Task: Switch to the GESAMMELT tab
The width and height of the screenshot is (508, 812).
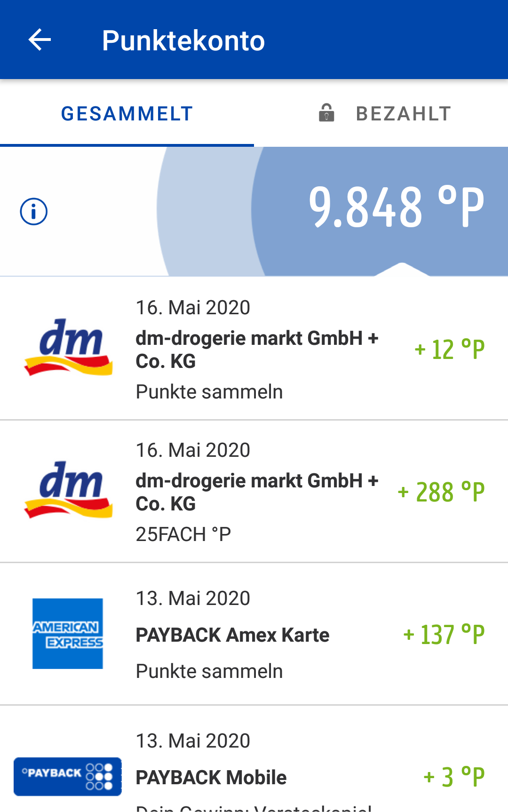Action: click(127, 113)
